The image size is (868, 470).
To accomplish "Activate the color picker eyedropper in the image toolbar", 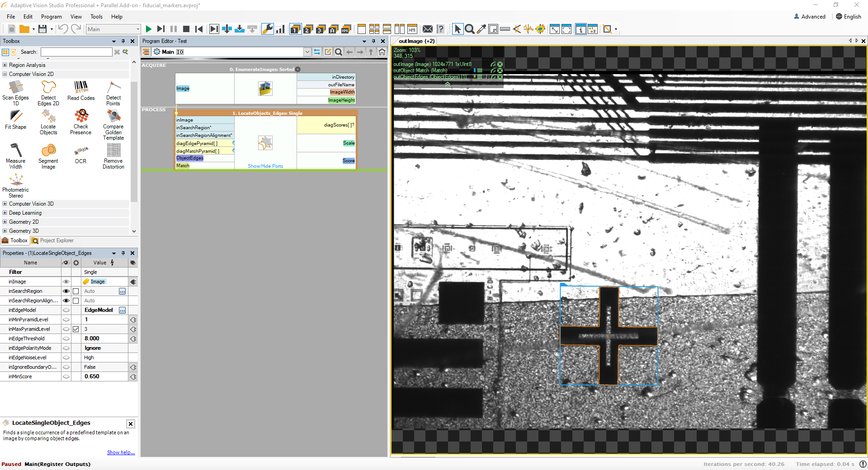I will point(481,29).
